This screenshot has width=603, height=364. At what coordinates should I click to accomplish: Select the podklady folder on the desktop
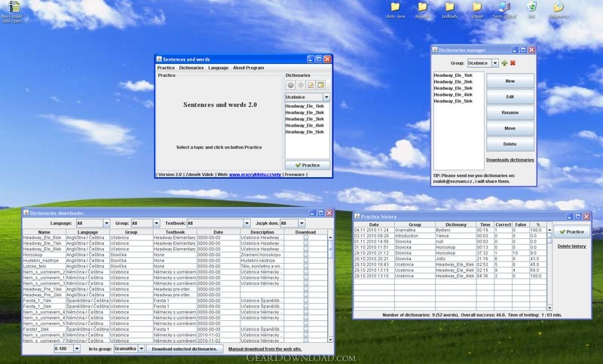(449, 10)
